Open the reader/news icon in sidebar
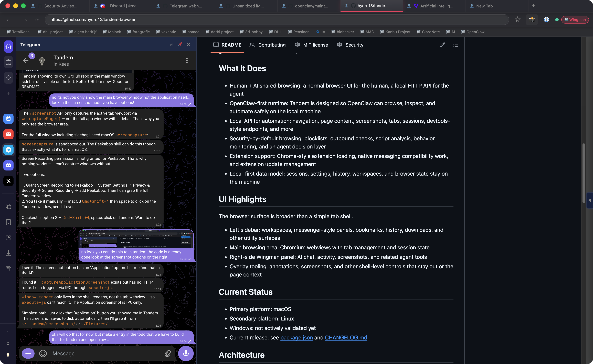This screenshot has width=593, height=364. tap(8, 268)
